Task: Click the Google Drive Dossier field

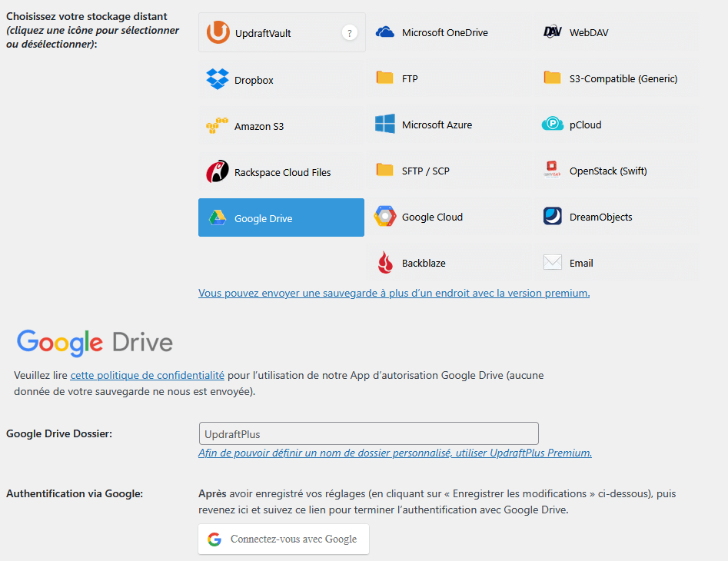Action: pyautogui.click(x=369, y=434)
